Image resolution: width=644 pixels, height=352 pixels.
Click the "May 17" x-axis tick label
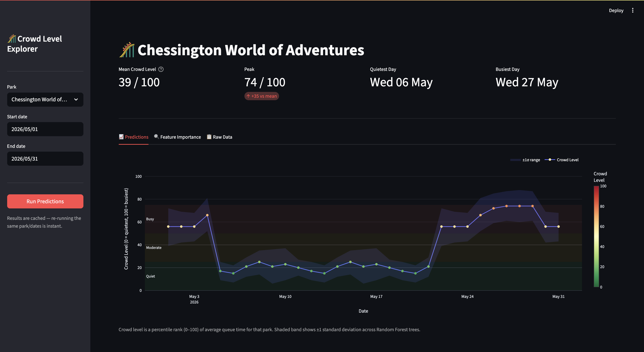(376, 297)
